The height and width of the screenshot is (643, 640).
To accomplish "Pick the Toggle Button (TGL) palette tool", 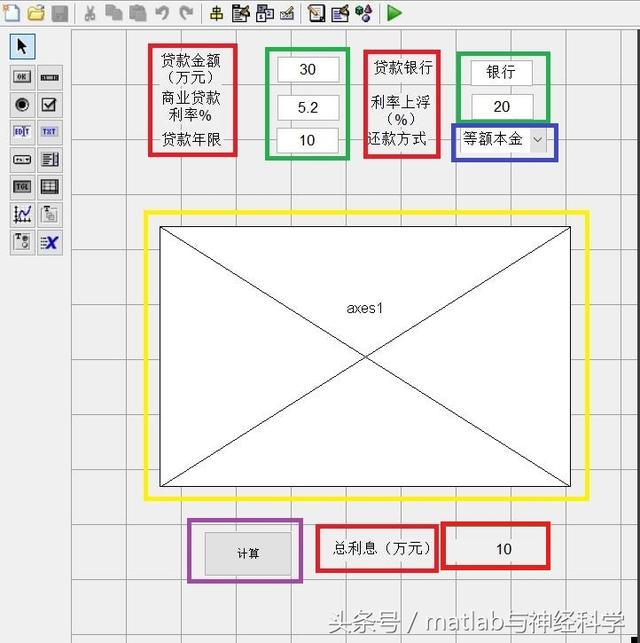I will coord(23,187).
